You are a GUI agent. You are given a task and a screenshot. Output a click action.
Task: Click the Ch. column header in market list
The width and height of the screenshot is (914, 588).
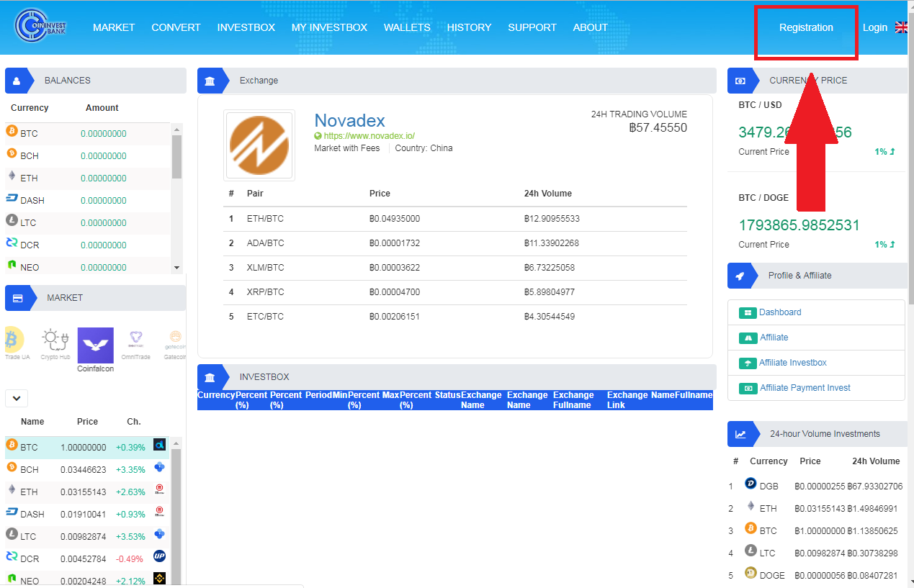133,422
